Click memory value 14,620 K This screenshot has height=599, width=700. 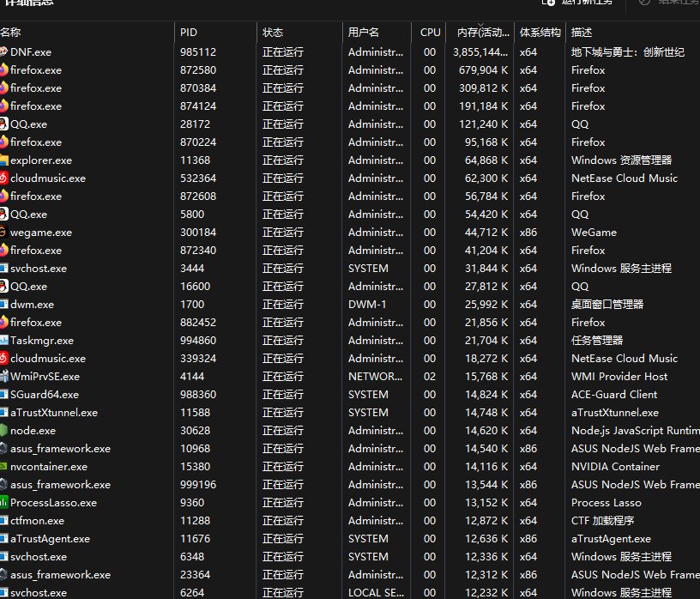486,431
